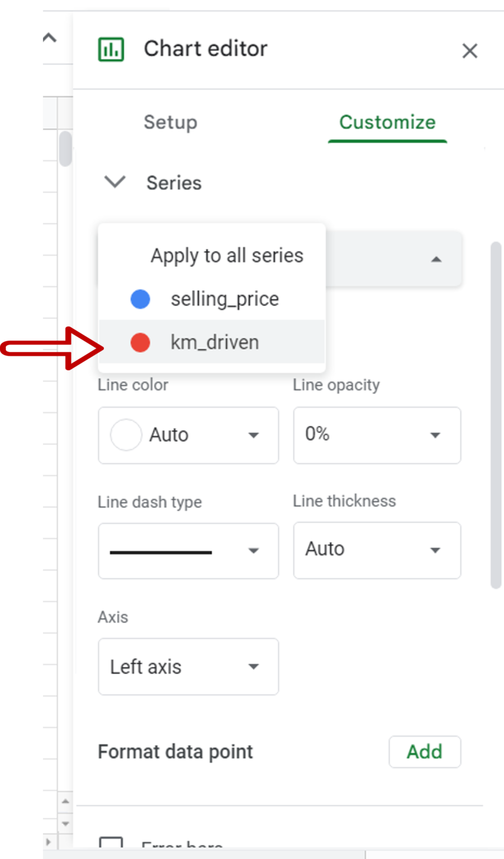
Task: Switch to the Setup tab
Action: pos(170,122)
